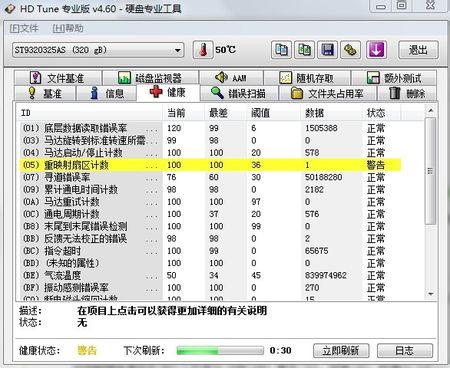Switch to the 基准 tab

45,93
